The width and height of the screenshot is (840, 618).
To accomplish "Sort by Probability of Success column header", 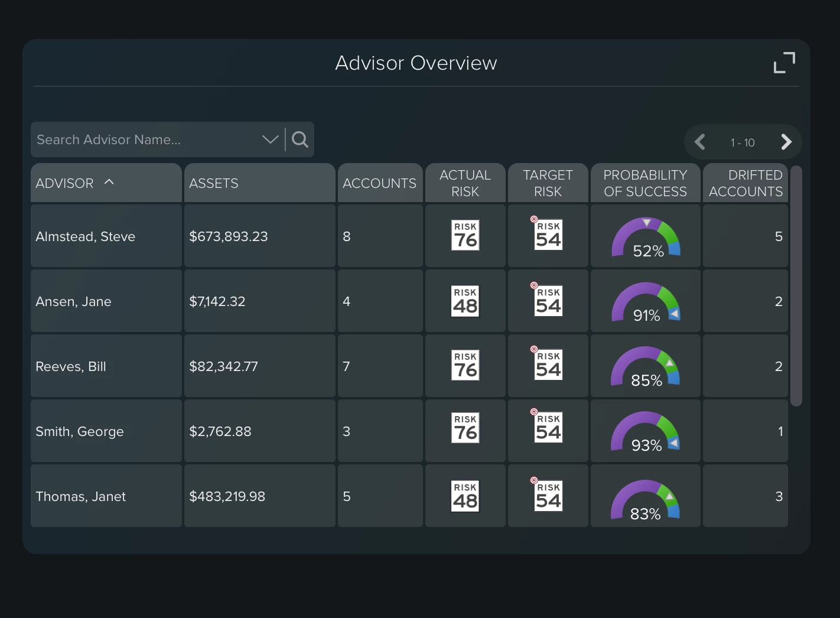I will point(646,183).
